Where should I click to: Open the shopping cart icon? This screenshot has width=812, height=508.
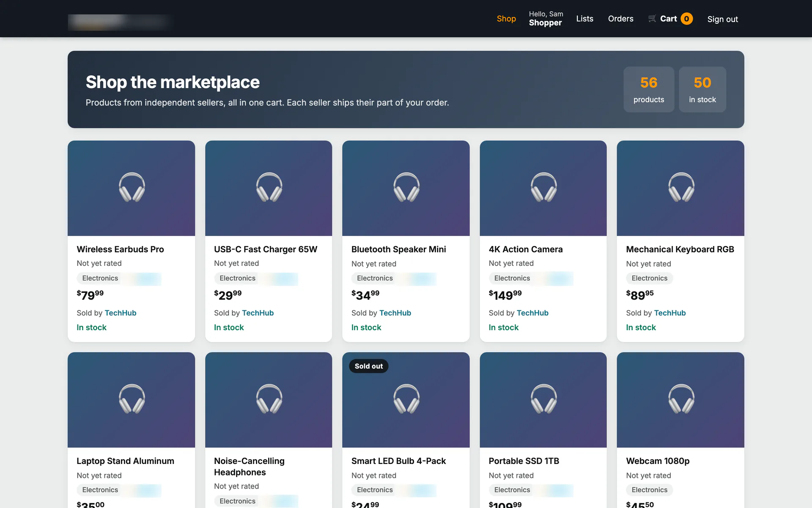click(652, 19)
